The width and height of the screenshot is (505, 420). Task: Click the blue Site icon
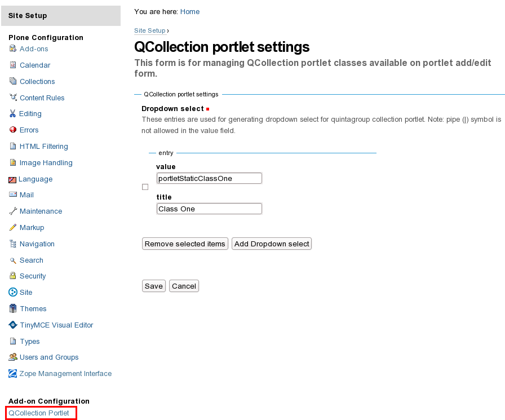coord(13,293)
